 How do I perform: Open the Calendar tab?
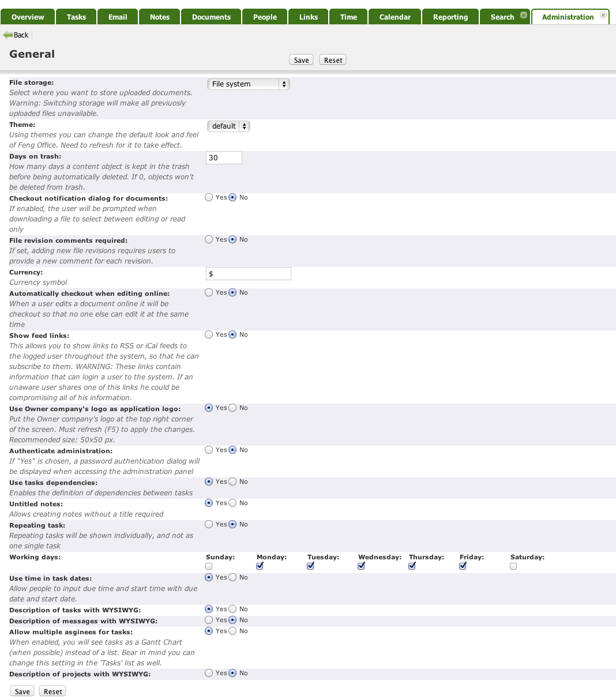pos(395,17)
